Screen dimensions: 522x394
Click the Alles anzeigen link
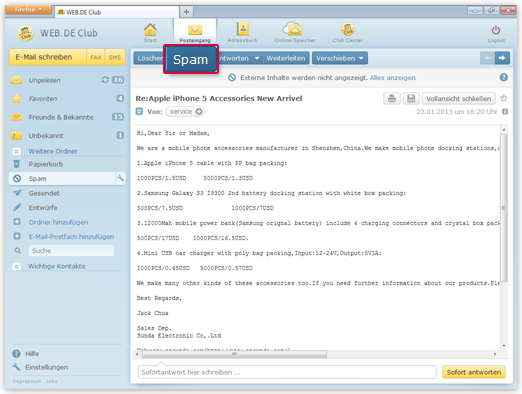point(392,78)
